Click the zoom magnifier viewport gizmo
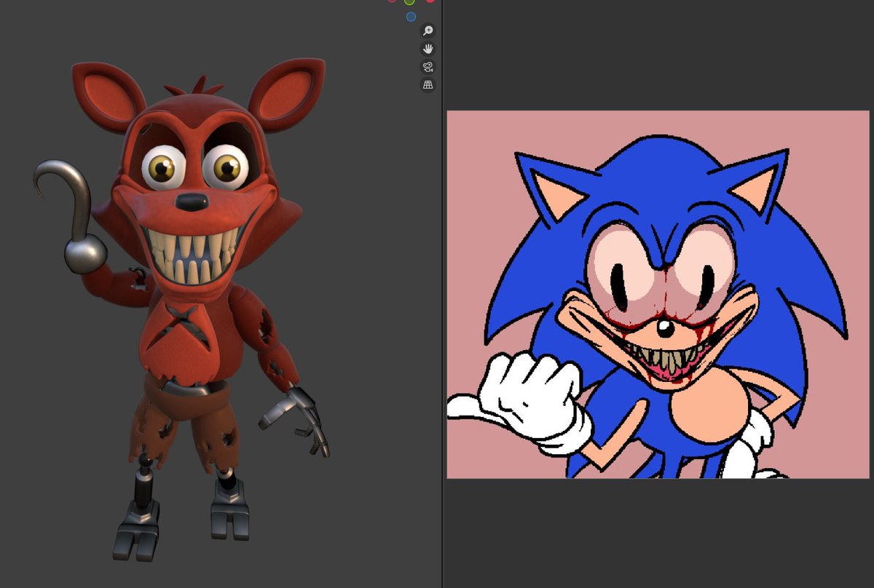The image size is (874, 588). coord(428,31)
